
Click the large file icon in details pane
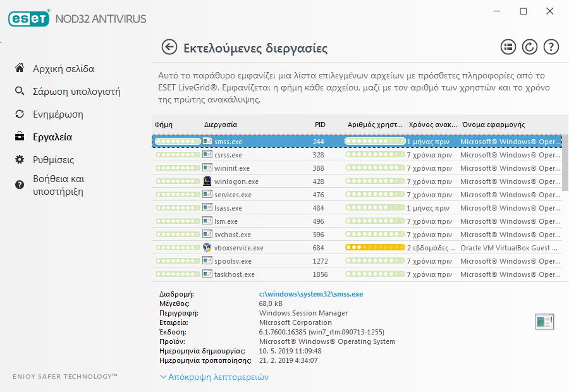pyautogui.click(x=544, y=322)
